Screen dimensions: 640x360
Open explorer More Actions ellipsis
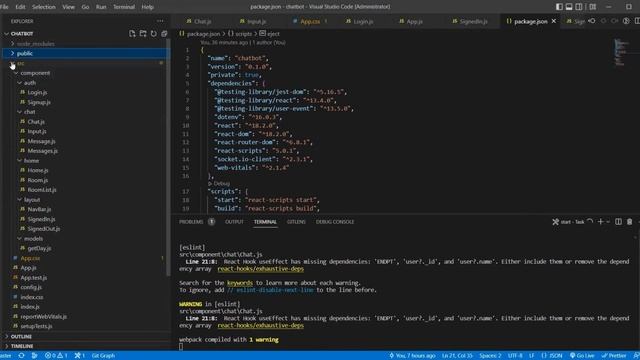[160, 21]
